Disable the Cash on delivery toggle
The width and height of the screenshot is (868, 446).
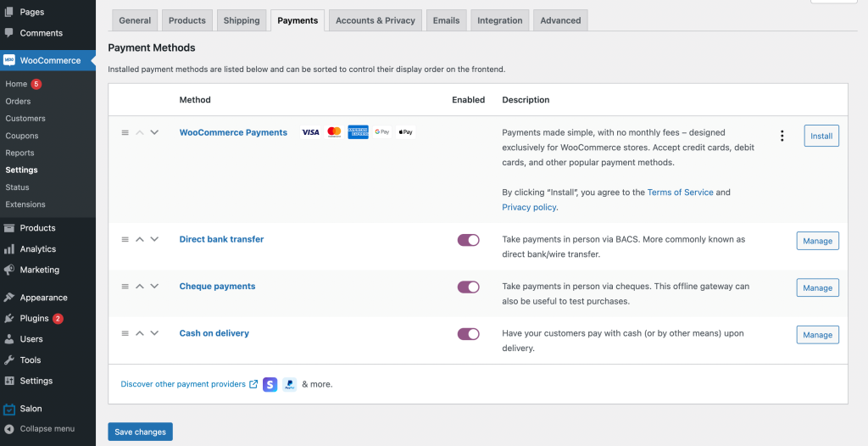(468, 333)
